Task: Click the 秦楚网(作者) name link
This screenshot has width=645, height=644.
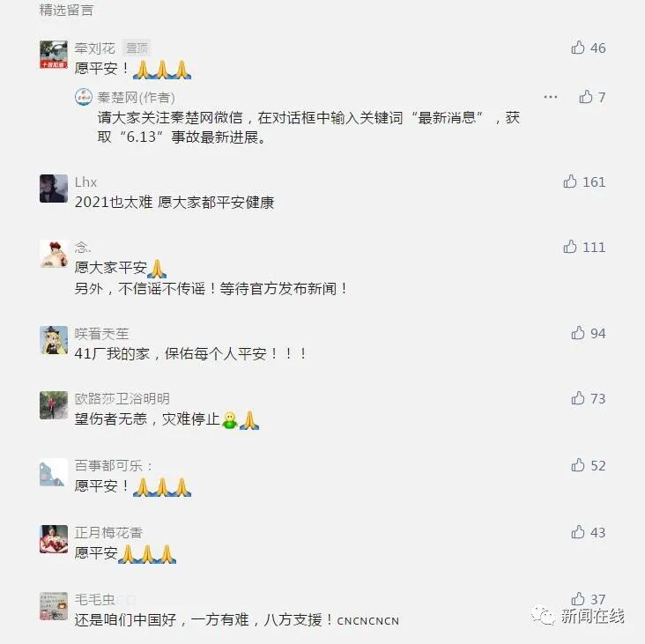Action: [137, 98]
